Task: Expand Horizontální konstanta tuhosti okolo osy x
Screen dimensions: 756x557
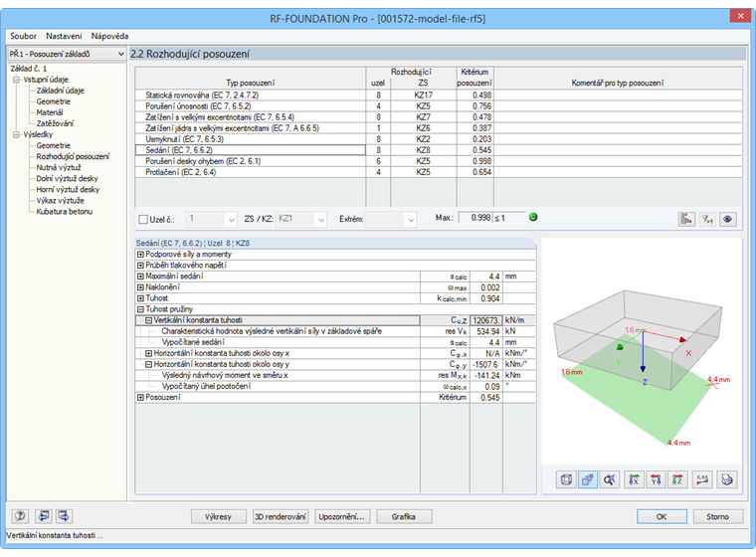Action: coord(148,353)
